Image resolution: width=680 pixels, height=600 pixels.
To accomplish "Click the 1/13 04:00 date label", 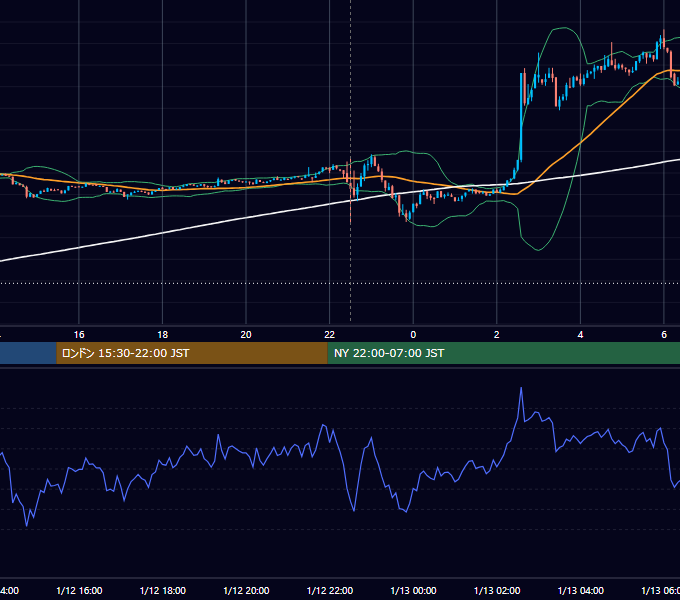I will (x=581, y=590).
